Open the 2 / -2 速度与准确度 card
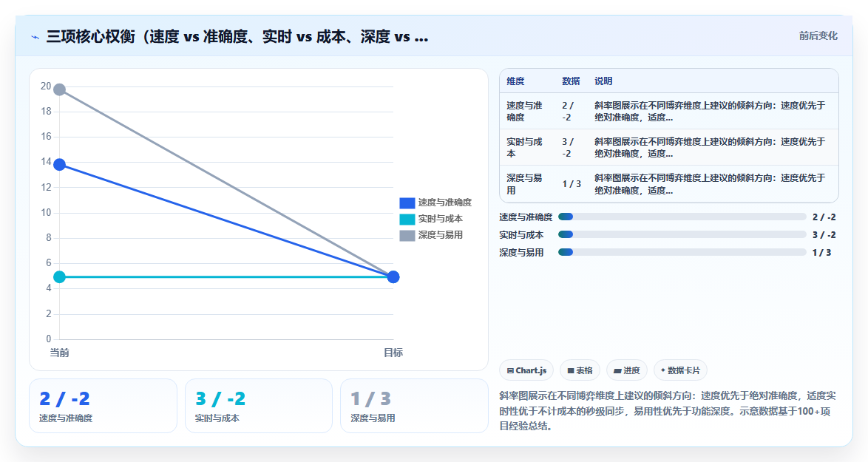Screen dimensions: 868x462 tap(103, 406)
